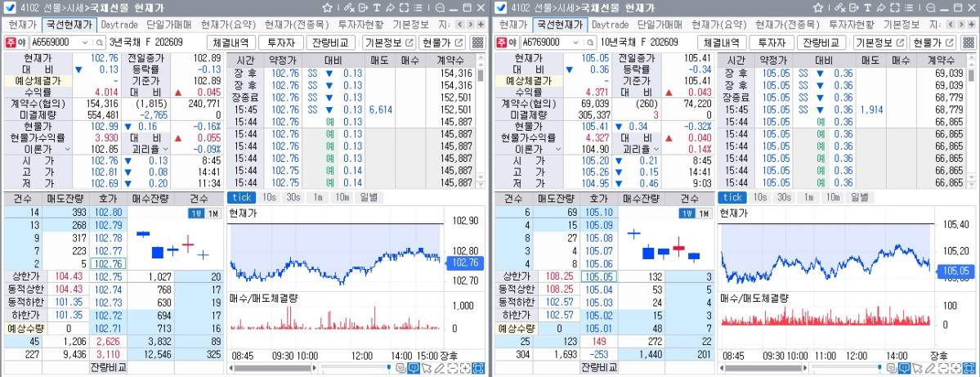The width and height of the screenshot is (980, 377).
Task: Click fit-all frame icon under 3년국채 chart
Action: point(478,368)
